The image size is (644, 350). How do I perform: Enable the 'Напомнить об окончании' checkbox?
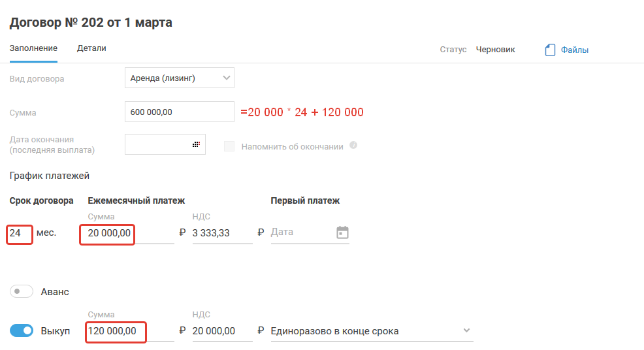coord(229,146)
